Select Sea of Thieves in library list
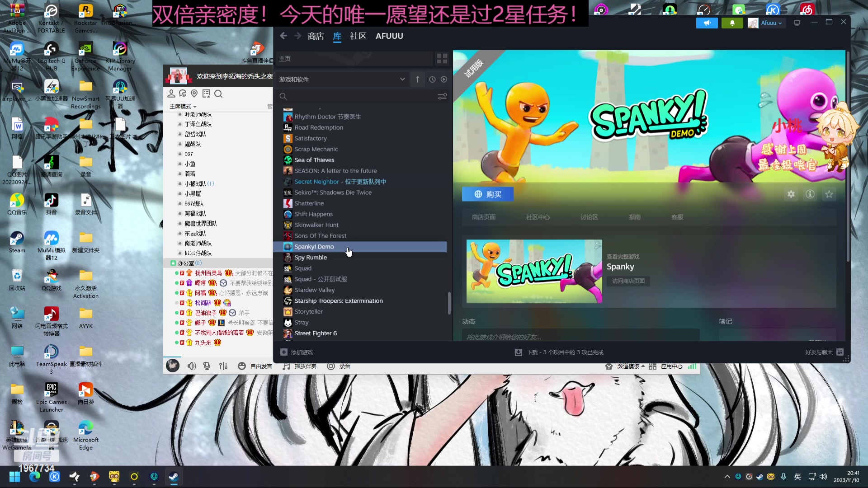Image resolution: width=868 pixels, height=488 pixels. (314, 160)
